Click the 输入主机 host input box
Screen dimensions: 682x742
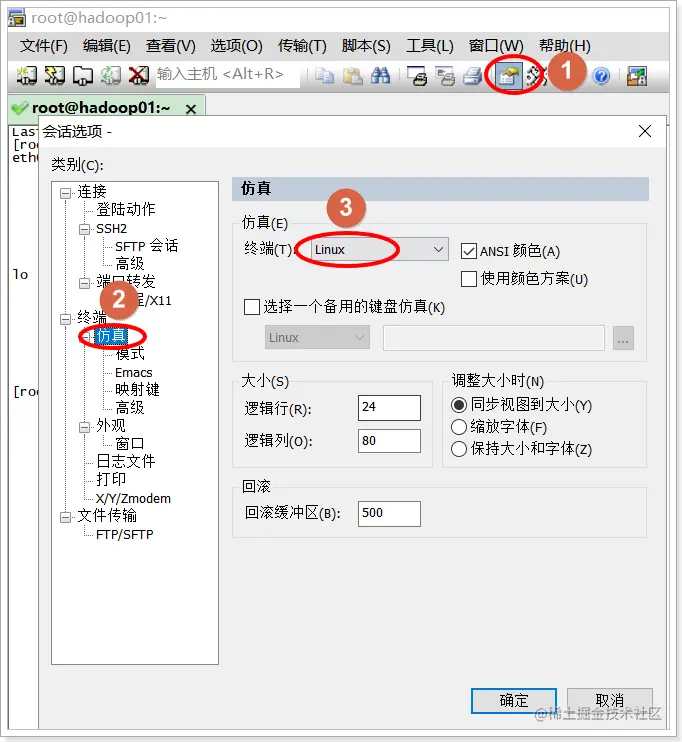click(x=228, y=75)
